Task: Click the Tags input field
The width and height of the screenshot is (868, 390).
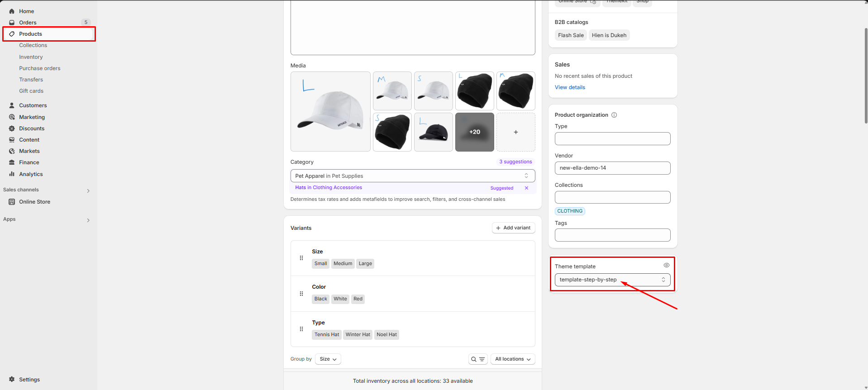Action: tap(612, 235)
